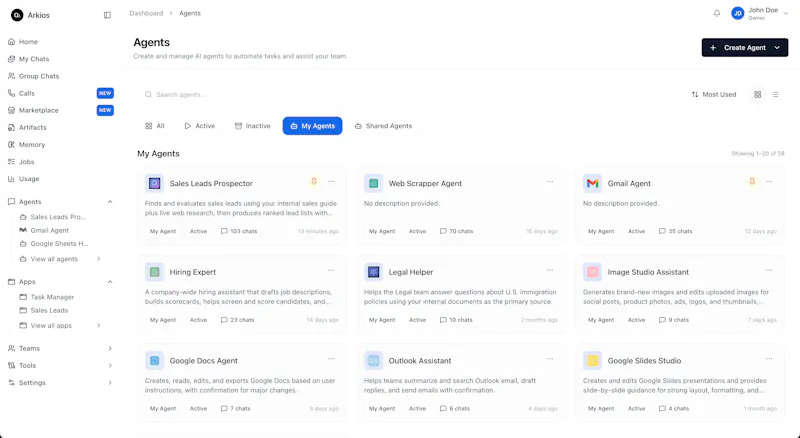
Task: Open Calls in sidebar
Action: pos(60,93)
